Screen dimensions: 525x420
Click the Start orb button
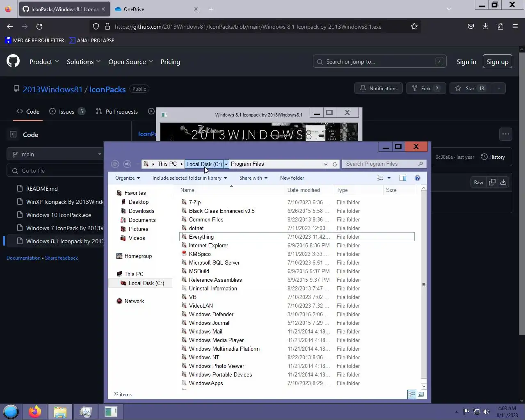(x=11, y=411)
